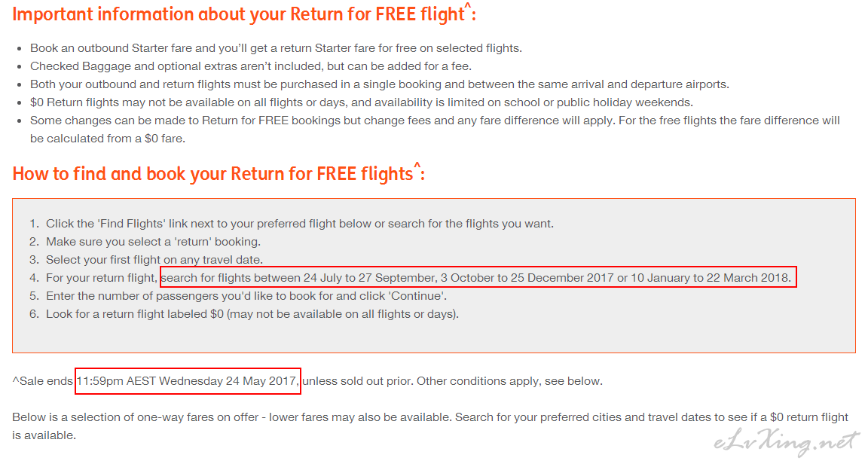The image size is (868, 467).
Task: Click the 'Some changes can be made' bullet text
Action: click(435, 130)
